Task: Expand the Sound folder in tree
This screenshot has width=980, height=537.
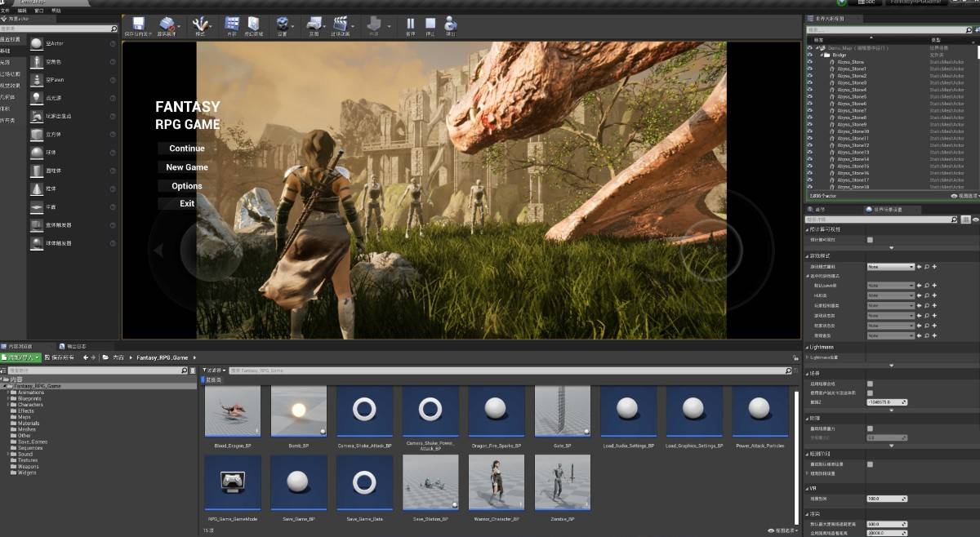Action: click(9, 454)
